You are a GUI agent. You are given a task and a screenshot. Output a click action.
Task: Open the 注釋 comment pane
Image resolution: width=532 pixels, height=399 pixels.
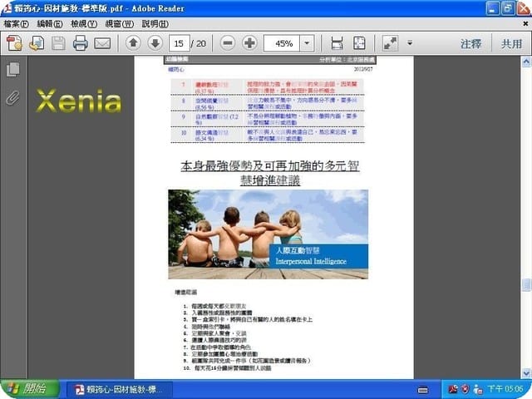click(x=470, y=44)
